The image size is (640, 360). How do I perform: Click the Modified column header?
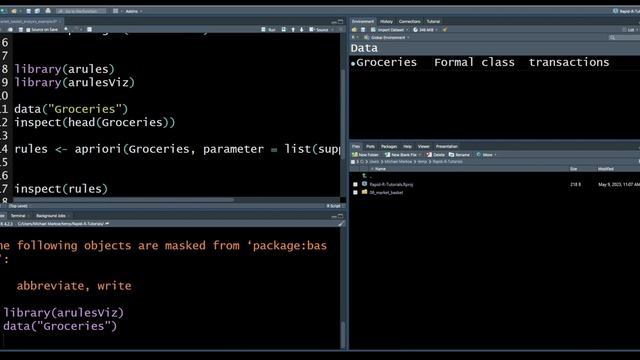[606, 169]
